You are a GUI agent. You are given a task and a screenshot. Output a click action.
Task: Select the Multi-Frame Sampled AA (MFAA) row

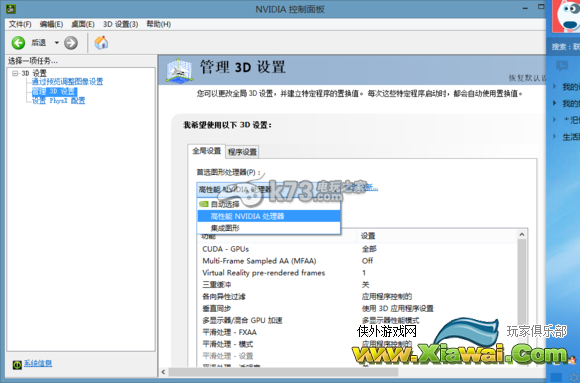pos(357,261)
